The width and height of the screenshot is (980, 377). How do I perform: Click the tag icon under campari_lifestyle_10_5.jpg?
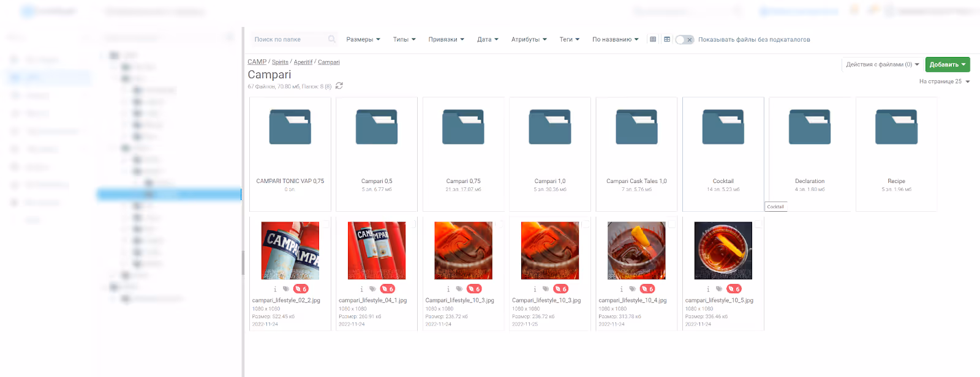[719, 289]
